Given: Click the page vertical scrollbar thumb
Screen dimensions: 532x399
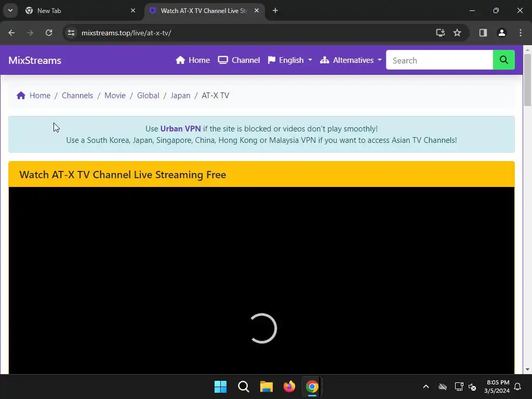Looking at the screenshot, I should point(527,79).
